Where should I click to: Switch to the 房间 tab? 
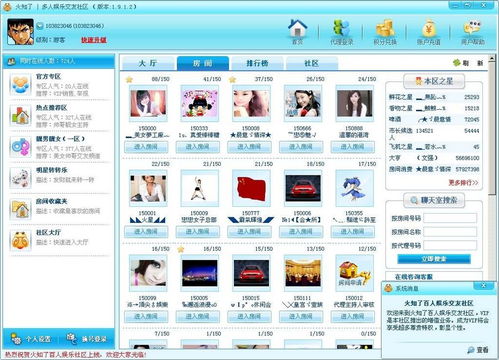(203, 63)
